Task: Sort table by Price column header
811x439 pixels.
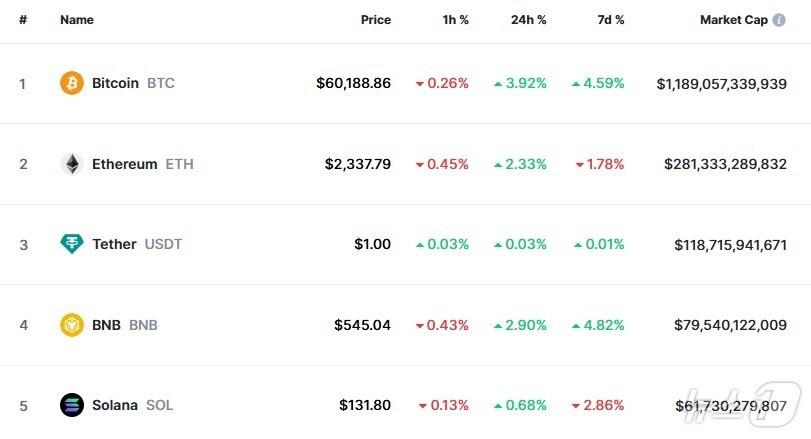Action: (376, 20)
